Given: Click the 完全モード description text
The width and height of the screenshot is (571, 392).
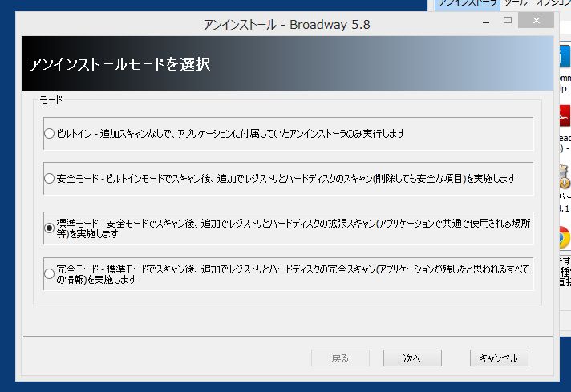Looking at the screenshot, I should tap(293, 273).
